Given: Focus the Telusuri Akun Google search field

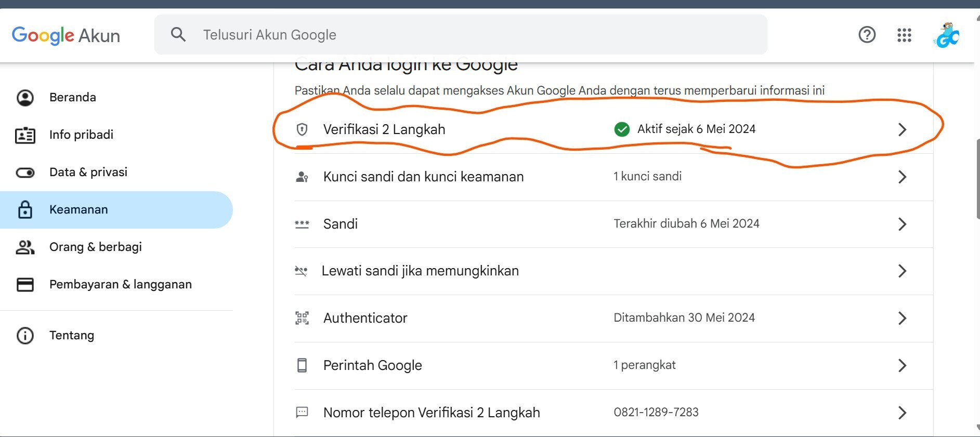Looking at the screenshot, I should (461, 35).
